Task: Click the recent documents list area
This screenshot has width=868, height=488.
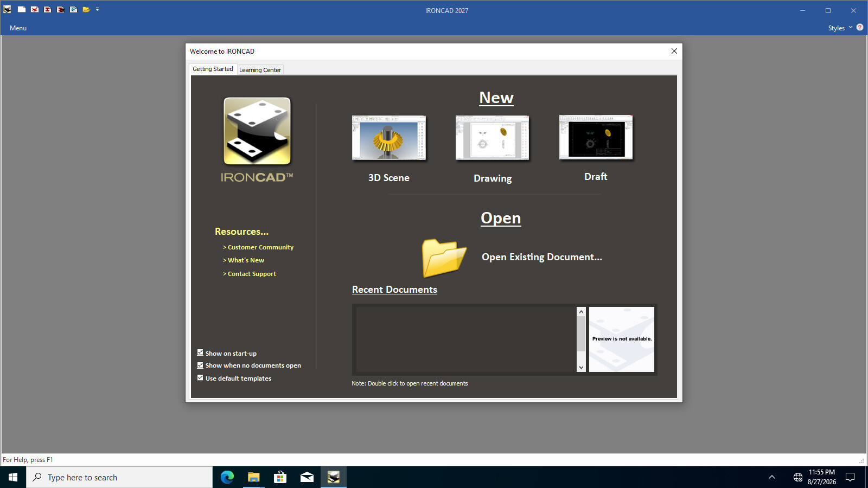Action: [x=466, y=339]
